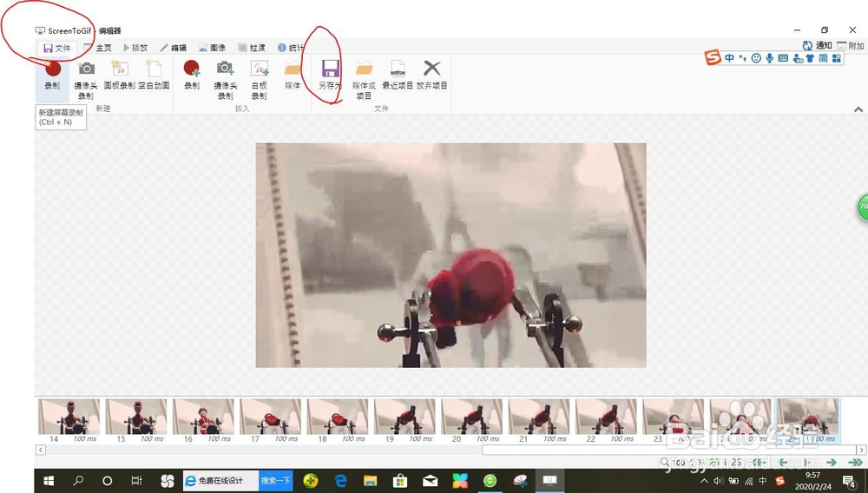The image size is (868, 493).
Task: Click the timeline scrollbar left arrow
Action: coord(41,450)
